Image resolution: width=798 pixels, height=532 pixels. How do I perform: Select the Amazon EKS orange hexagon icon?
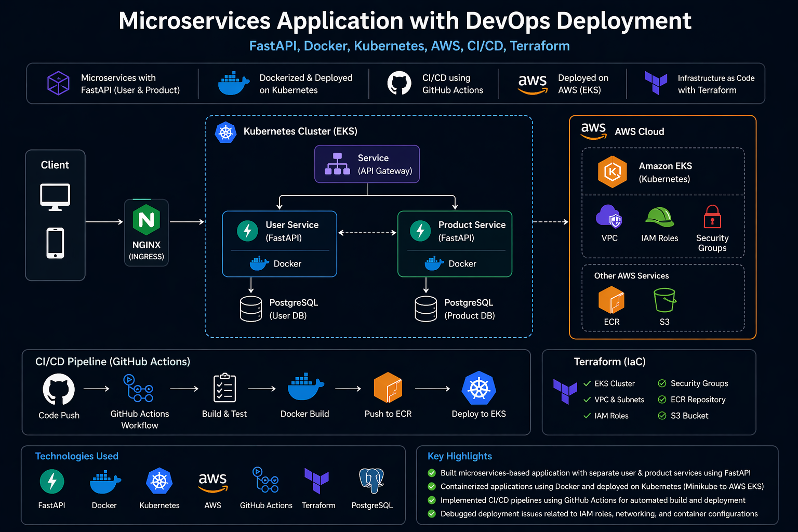(613, 171)
